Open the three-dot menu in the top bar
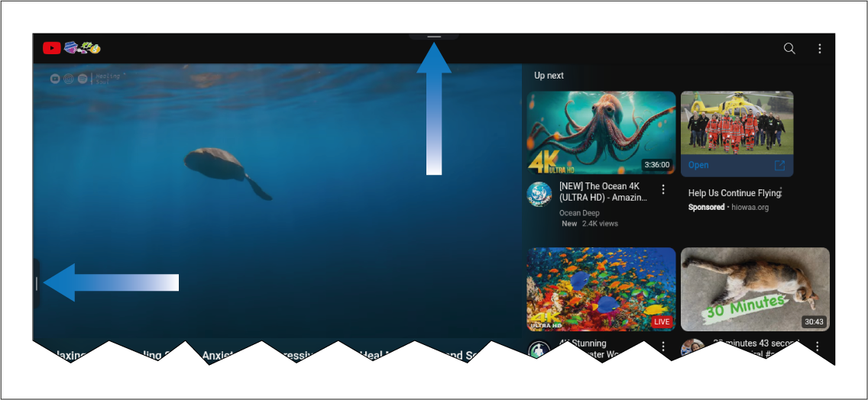Screen dimensions: 868x400 (x=820, y=49)
